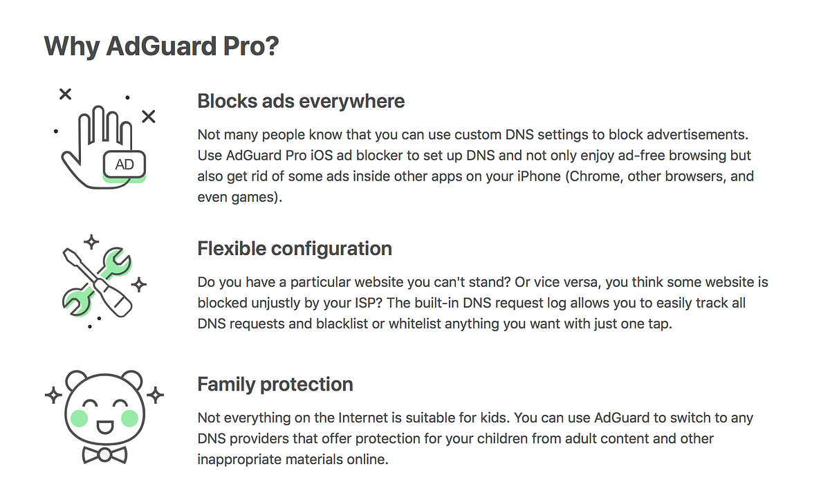Click the paragraph about custom DNS settings
830x504 pixels.
pos(476,166)
